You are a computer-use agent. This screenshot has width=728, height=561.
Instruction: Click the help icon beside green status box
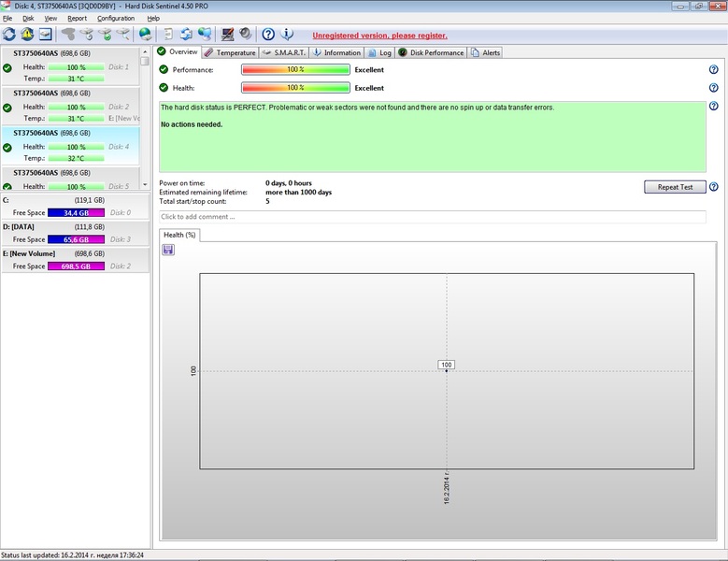[x=714, y=106]
